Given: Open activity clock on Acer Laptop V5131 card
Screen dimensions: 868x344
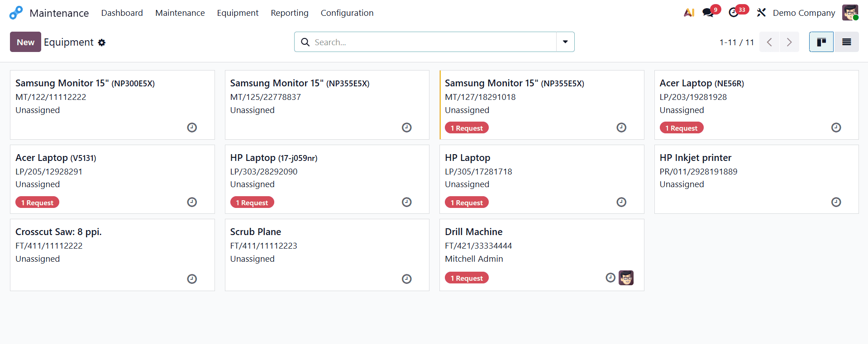Looking at the screenshot, I should point(192,202).
